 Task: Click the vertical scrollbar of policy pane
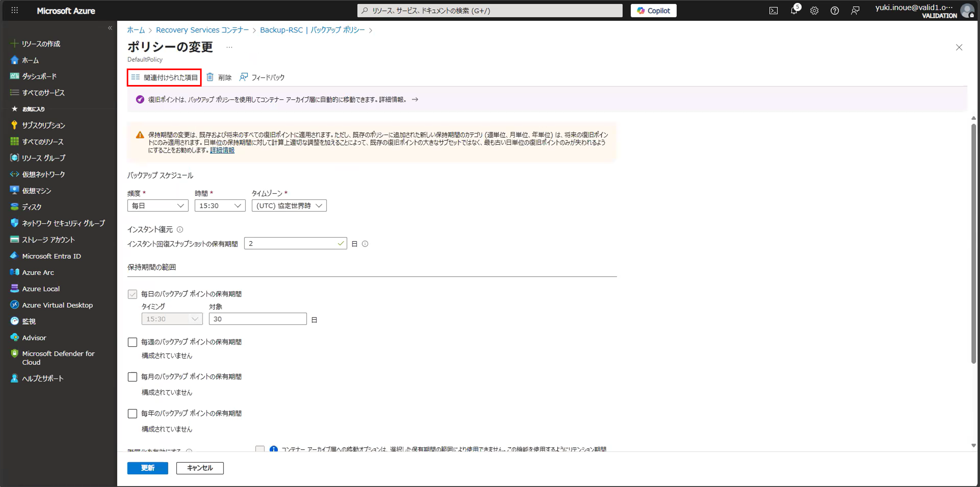(x=973, y=244)
